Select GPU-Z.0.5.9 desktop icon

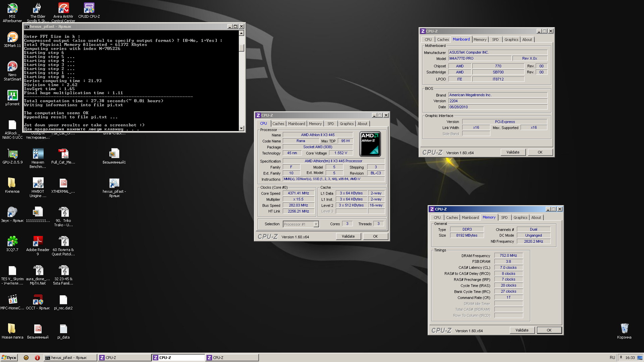[12, 156]
